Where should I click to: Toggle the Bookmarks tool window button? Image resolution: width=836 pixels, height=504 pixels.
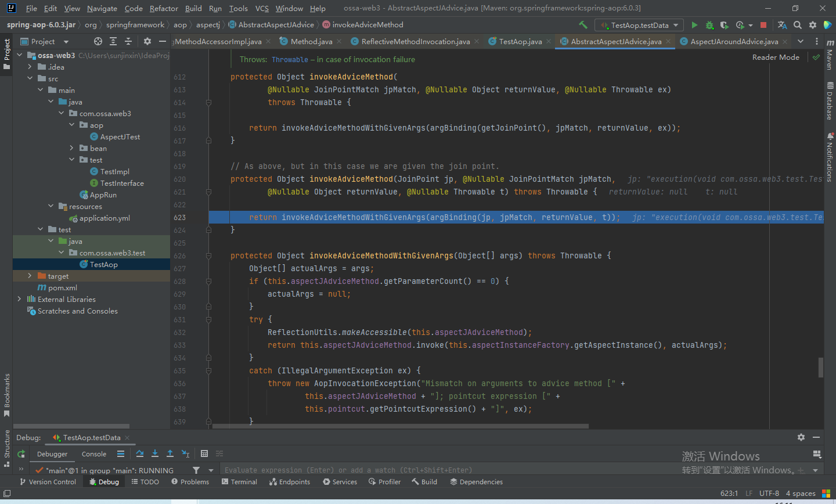pyautogui.click(x=7, y=395)
